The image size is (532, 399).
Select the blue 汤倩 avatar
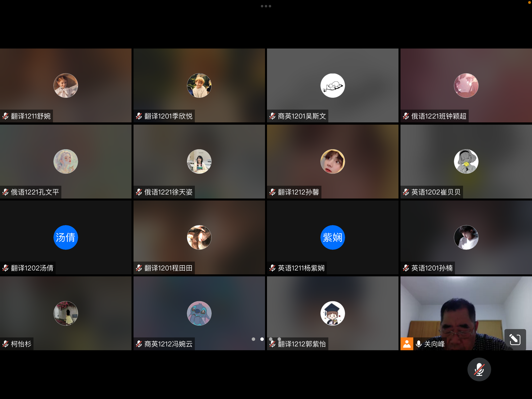point(66,237)
